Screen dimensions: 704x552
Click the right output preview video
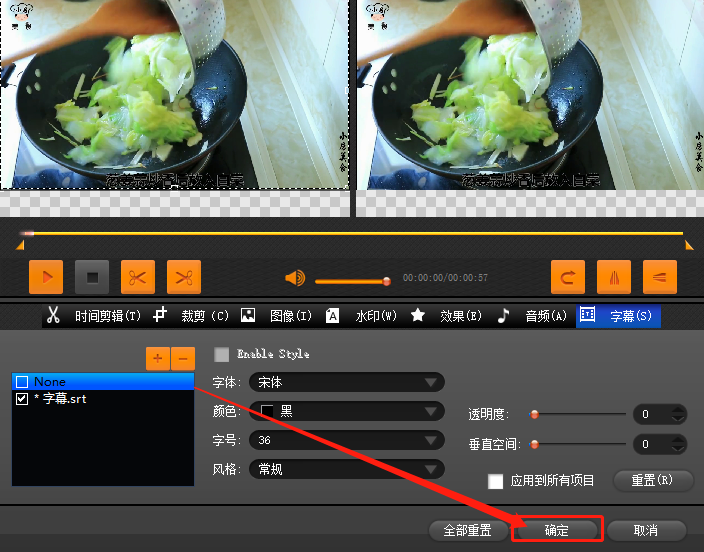530,94
